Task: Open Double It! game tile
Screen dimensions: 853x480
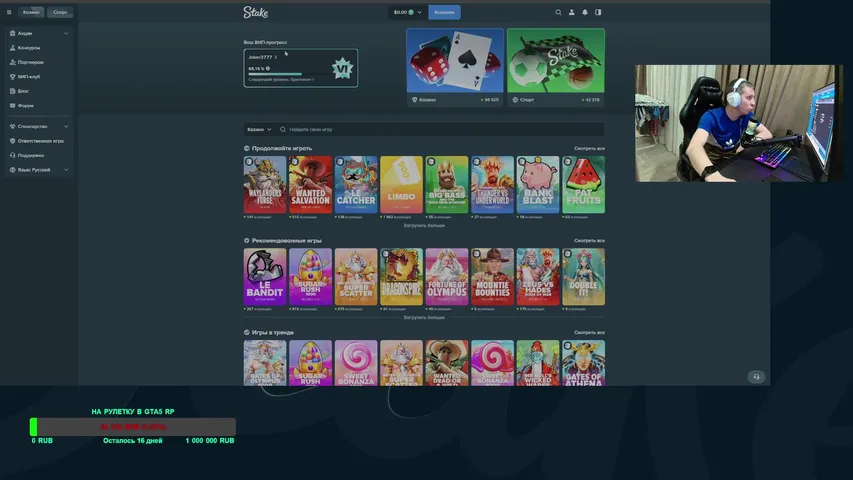Action: point(583,276)
